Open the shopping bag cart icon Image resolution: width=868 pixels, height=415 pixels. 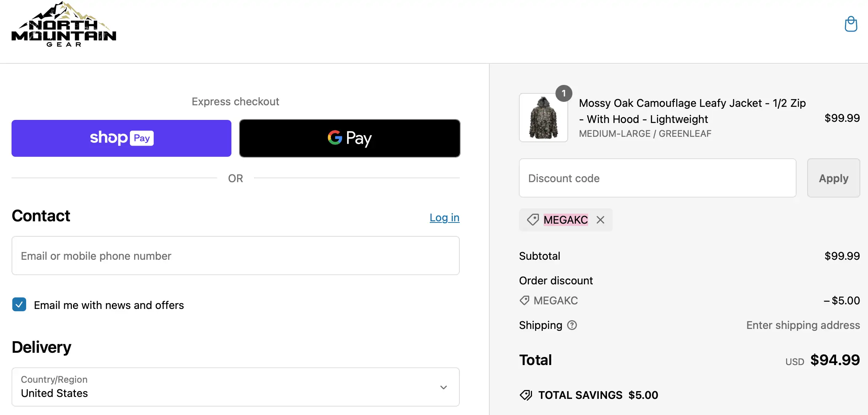tap(851, 24)
